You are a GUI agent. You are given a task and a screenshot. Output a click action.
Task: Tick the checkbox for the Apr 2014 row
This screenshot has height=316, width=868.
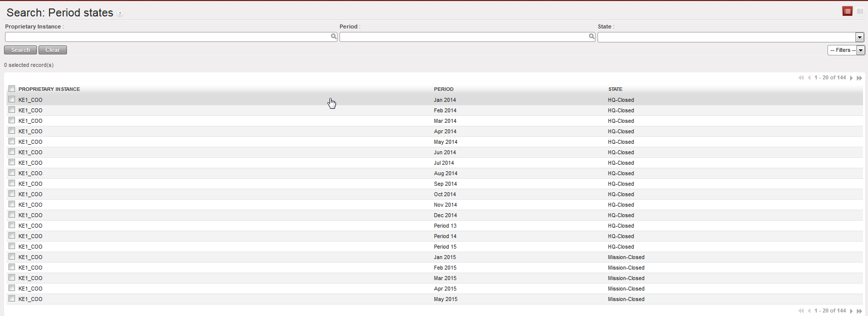(11, 131)
